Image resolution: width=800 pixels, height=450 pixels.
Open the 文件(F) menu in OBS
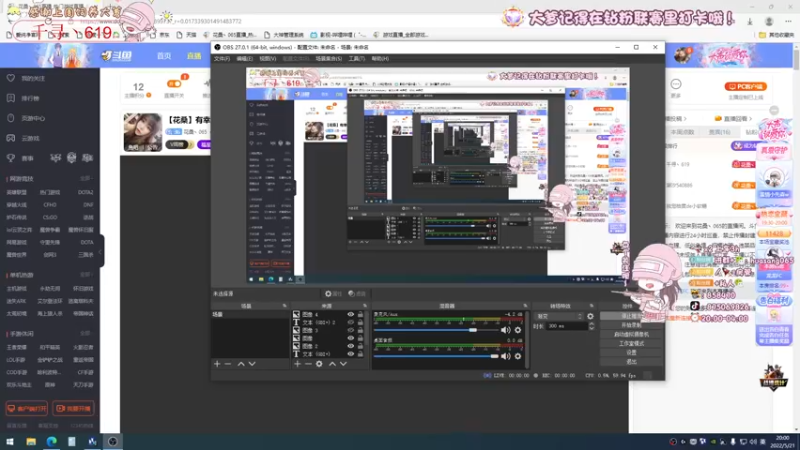pos(222,59)
